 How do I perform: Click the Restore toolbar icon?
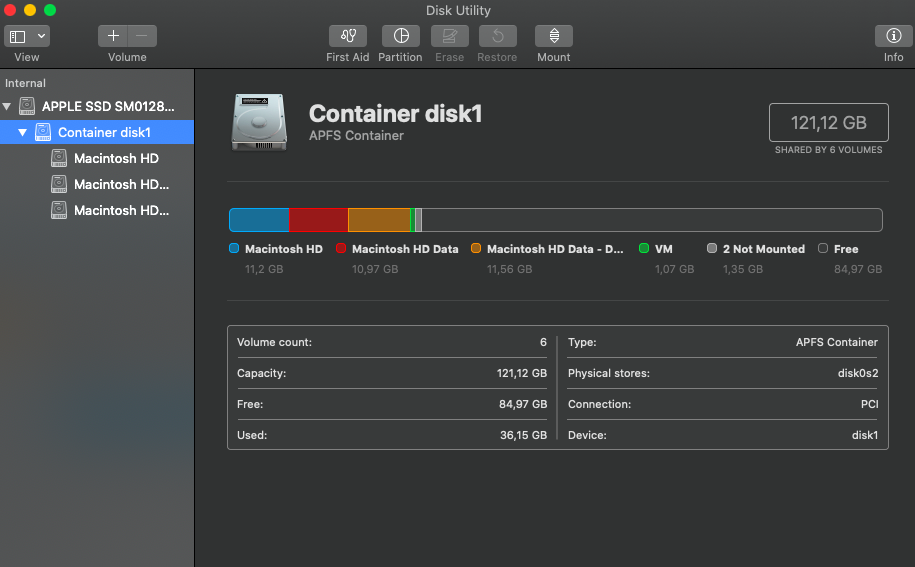tap(498, 36)
